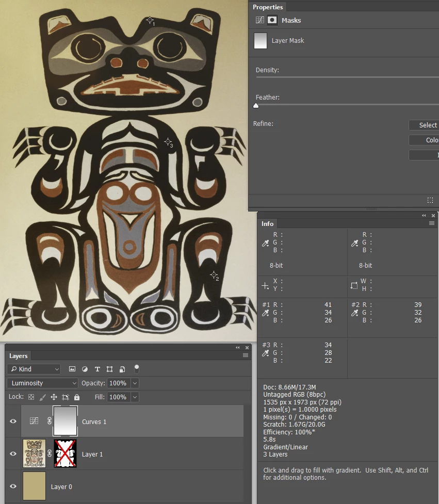
Task: Click second eyedropper readout icon in Info
Action: tap(354, 243)
